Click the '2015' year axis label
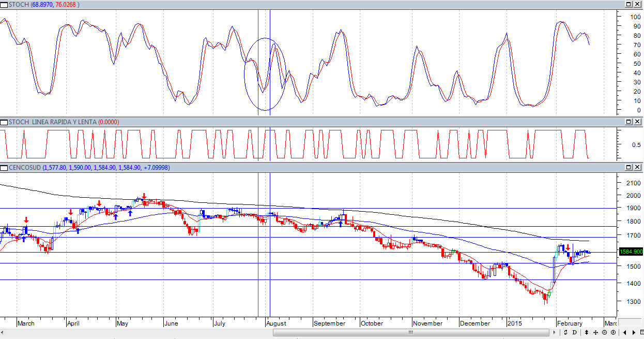Viewport: 644px width, 339px height. (x=515, y=323)
